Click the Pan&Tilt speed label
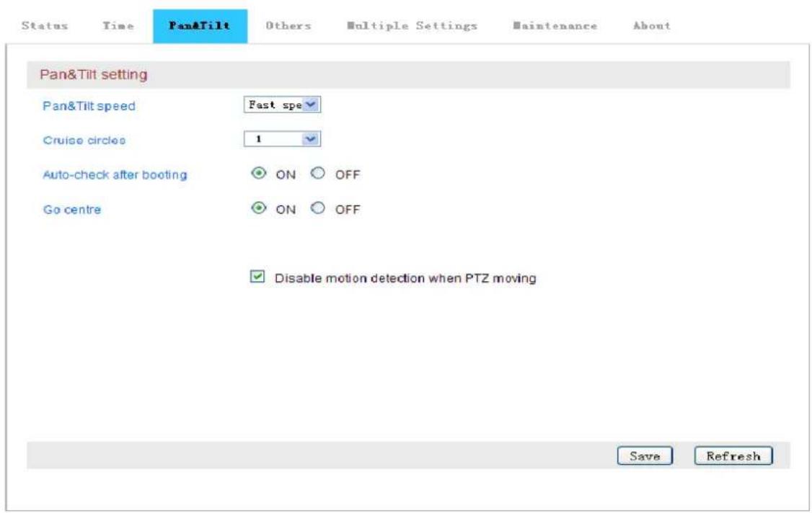 click(89, 106)
